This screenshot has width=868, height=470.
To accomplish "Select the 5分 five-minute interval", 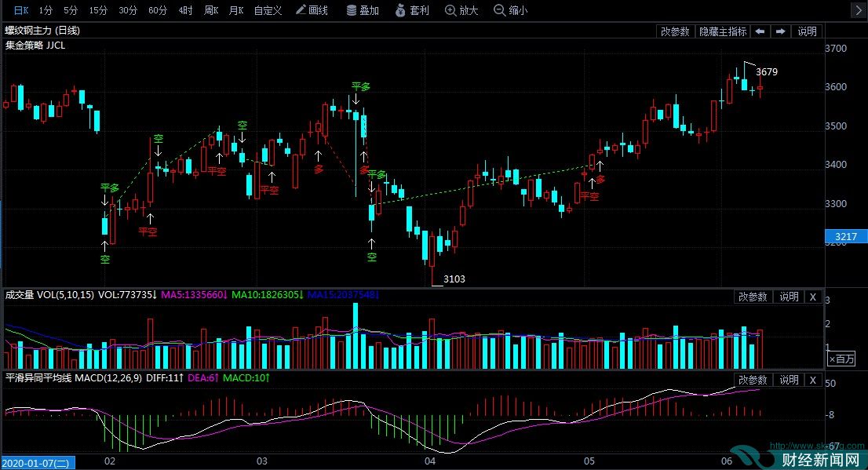I will (71, 10).
